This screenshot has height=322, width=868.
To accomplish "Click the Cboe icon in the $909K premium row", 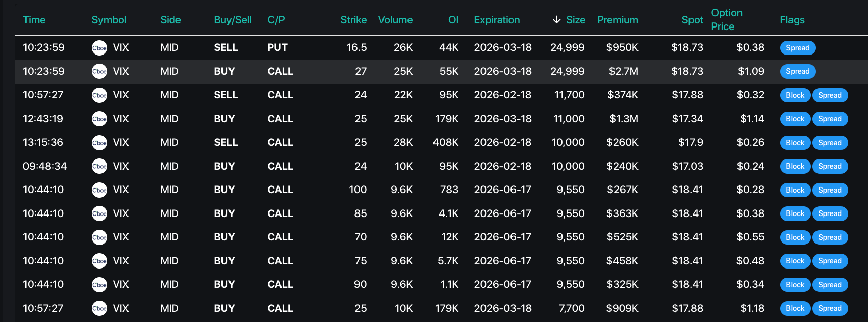I will (99, 308).
